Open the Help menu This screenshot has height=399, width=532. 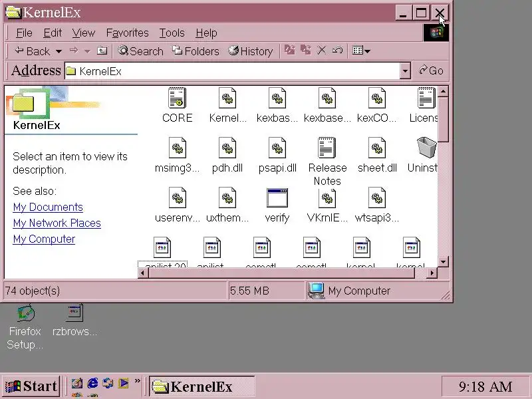coord(206,33)
